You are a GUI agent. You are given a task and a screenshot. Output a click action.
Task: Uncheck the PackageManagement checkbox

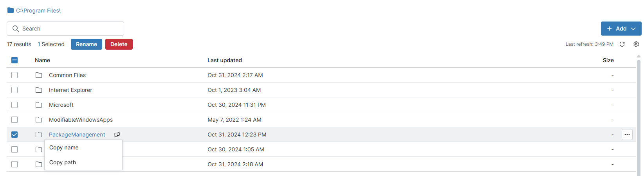[x=14, y=135]
